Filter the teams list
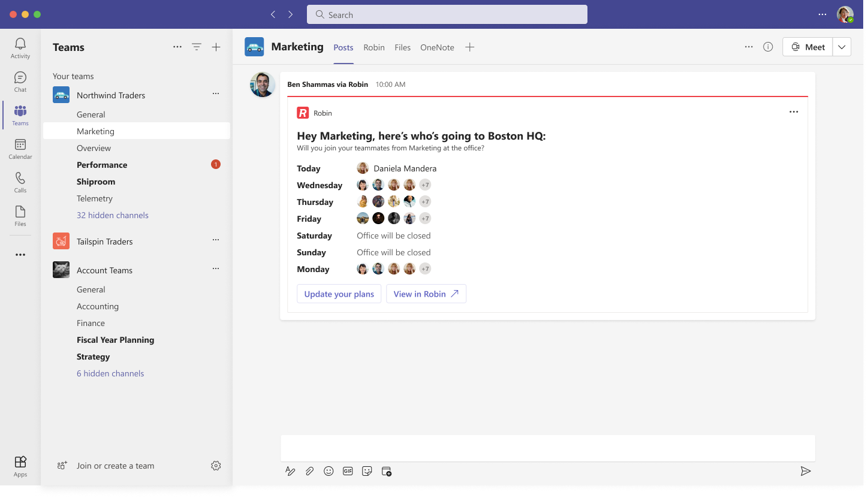The image size is (868, 498). pyautogui.click(x=197, y=47)
